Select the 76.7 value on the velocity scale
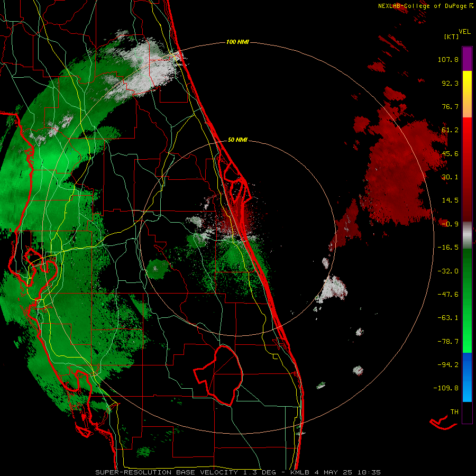The height and width of the screenshot is (476, 476). tap(450, 106)
